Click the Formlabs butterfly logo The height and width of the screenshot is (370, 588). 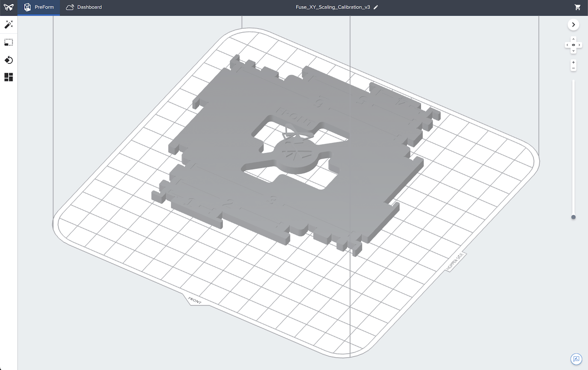tap(8, 7)
